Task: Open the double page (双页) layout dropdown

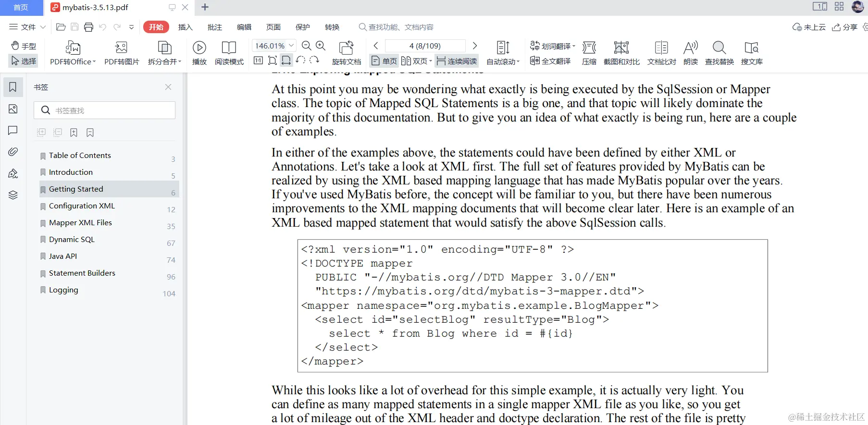Action: click(416, 61)
